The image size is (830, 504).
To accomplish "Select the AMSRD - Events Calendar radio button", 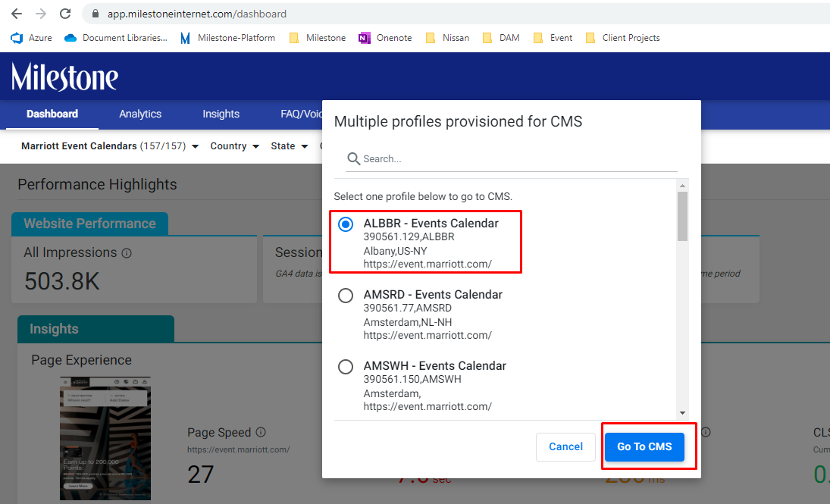I will coord(346,296).
